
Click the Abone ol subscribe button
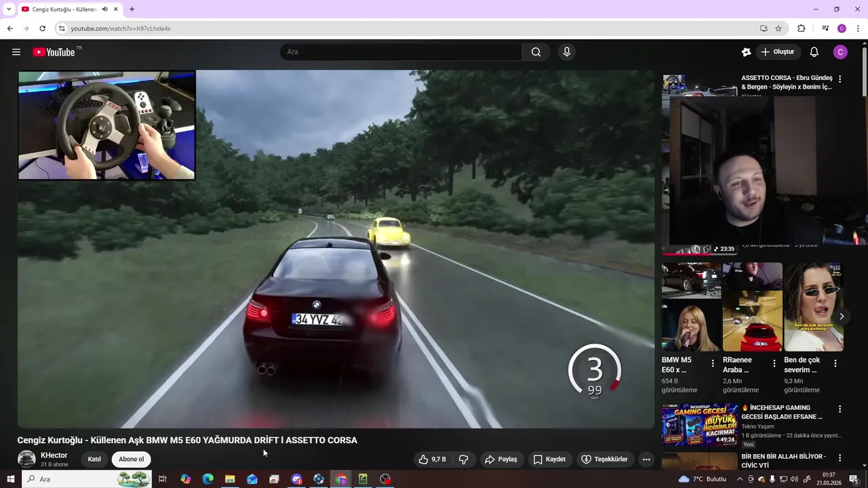(x=131, y=460)
